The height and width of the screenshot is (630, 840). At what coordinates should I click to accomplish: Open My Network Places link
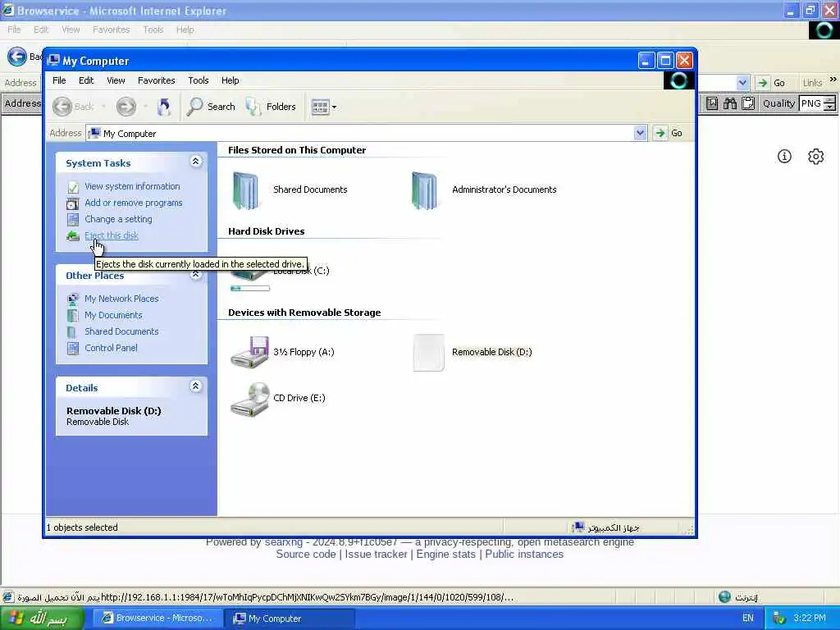(121, 299)
